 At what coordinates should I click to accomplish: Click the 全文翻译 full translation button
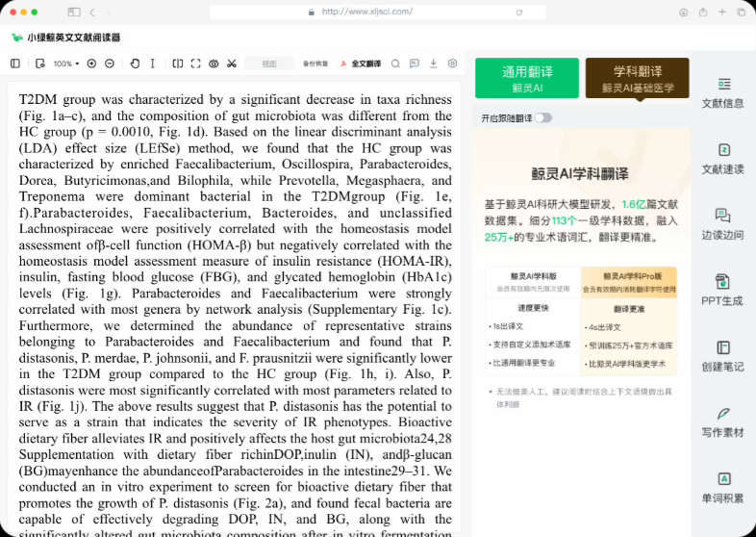click(x=361, y=64)
